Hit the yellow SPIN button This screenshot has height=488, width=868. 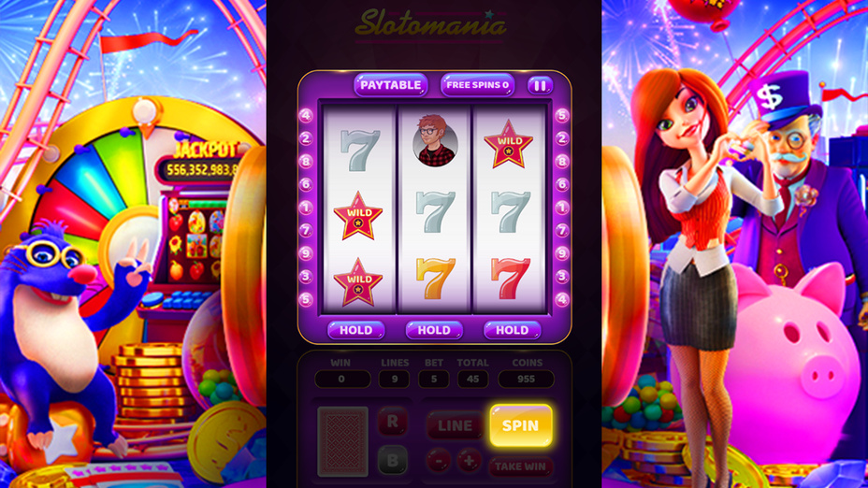[520, 425]
